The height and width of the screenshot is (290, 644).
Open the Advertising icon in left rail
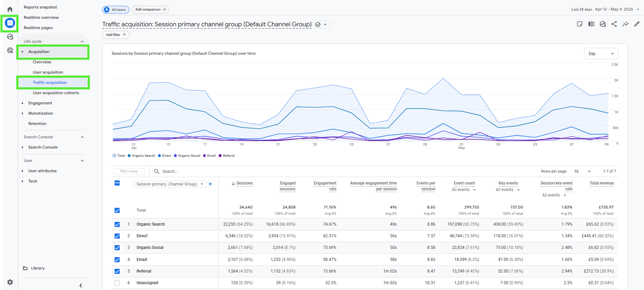click(10, 51)
